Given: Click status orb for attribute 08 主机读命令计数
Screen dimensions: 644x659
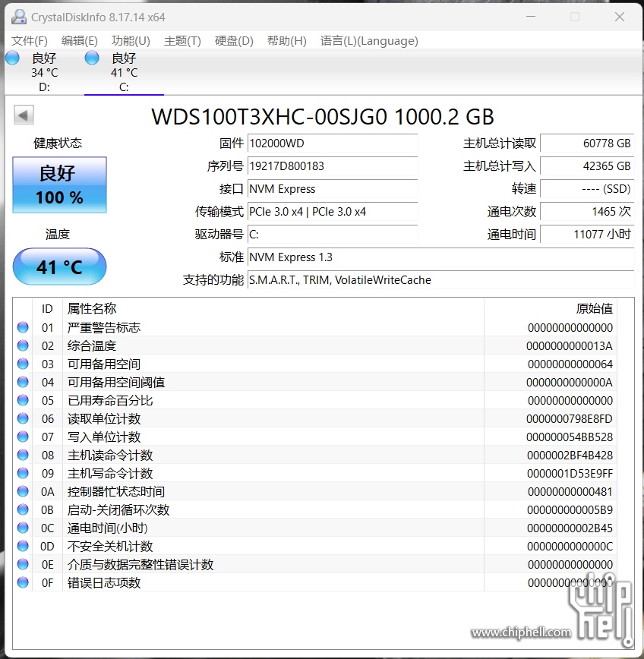Looking at the screenshot, I should (x=23, y=455).
